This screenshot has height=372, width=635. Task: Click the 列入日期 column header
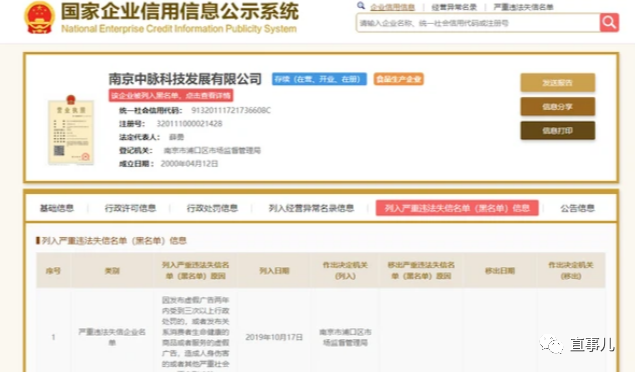tap(274, 270)
